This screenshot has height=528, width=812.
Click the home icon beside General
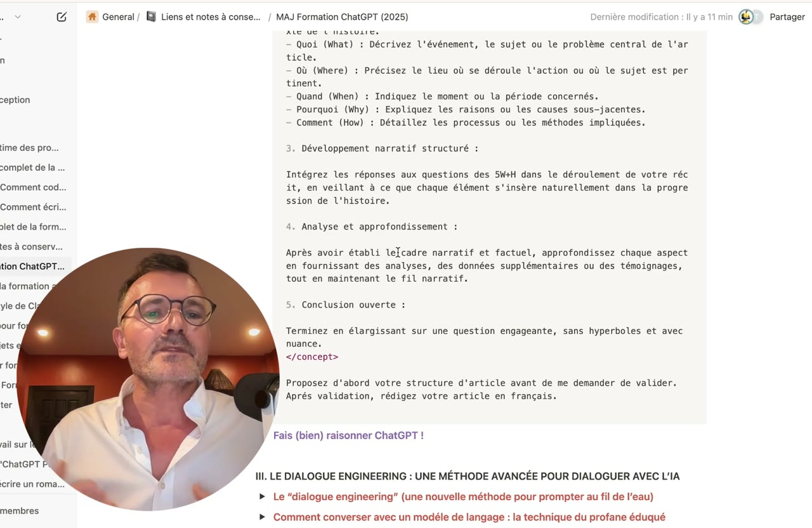(93, 17)
